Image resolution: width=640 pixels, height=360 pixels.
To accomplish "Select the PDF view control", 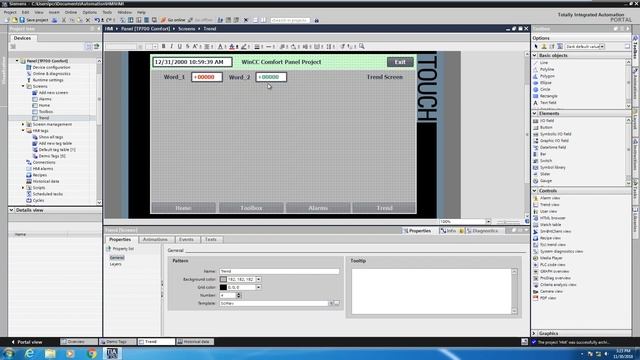I will pos(548,298).
